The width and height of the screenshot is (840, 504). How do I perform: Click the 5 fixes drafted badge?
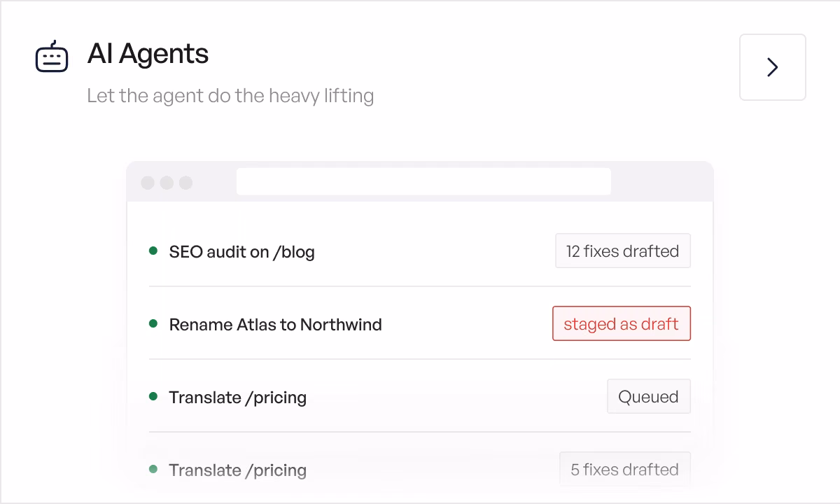tap(625, 469)
